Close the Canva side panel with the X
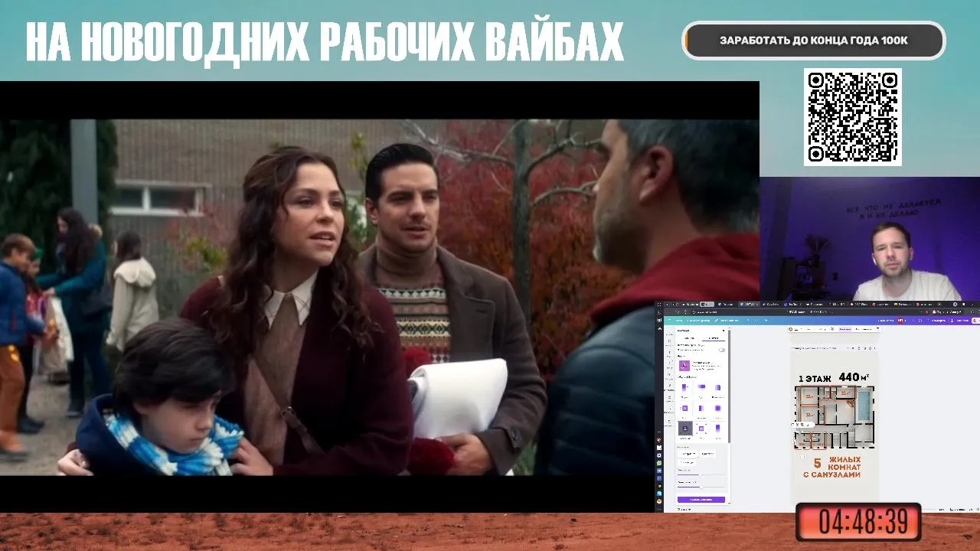The width and height of the screenshot is (980, 551). point(724,331)
